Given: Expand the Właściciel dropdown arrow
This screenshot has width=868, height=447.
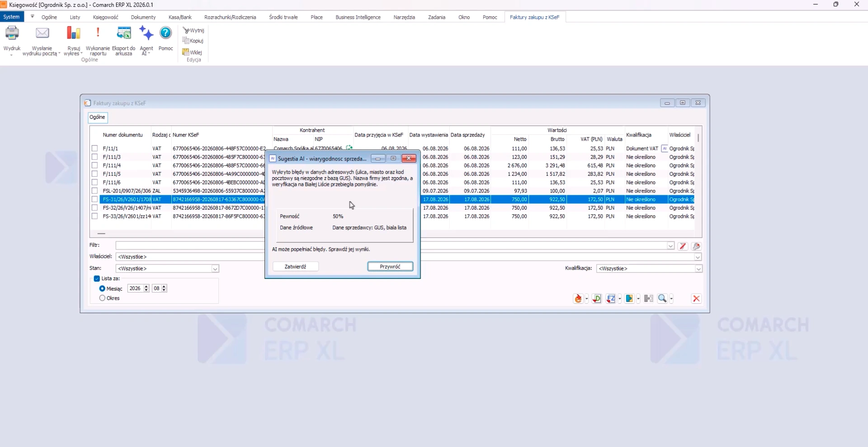Looking at the screenshot, I should pyautogui.click(x=698, y=257).
